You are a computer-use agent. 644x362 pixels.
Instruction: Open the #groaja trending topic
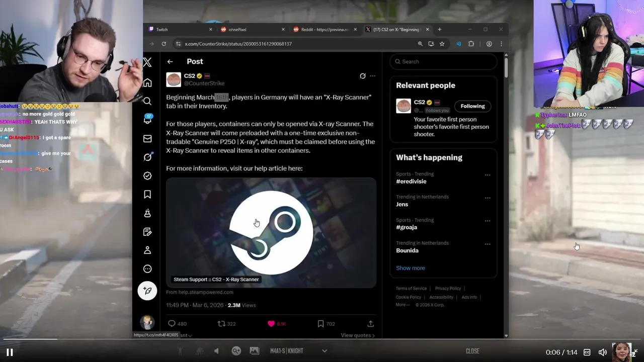(407, 227)
